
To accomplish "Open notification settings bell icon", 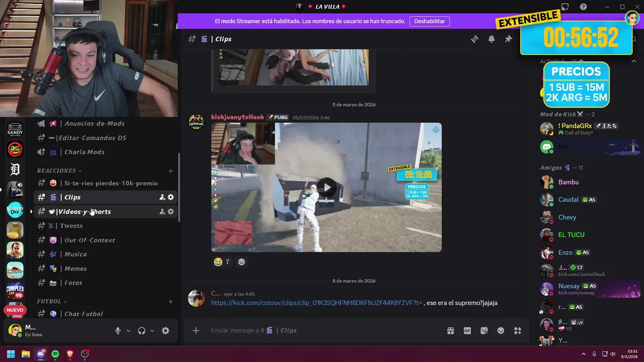I will pyautogui.click(x=492, y=39).
